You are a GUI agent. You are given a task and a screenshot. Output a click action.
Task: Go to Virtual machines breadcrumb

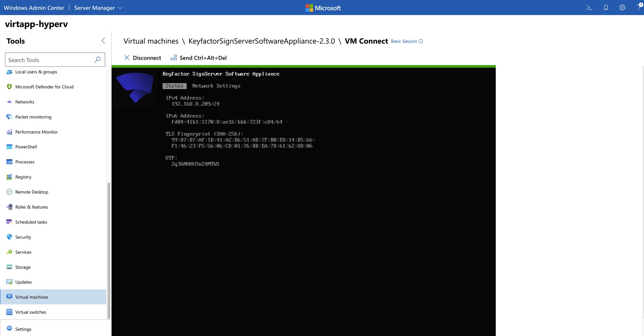click(x=151, y=41)
